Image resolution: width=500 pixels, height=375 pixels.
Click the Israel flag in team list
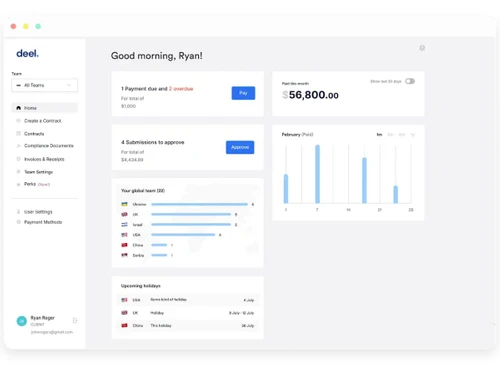coord(124,225)
